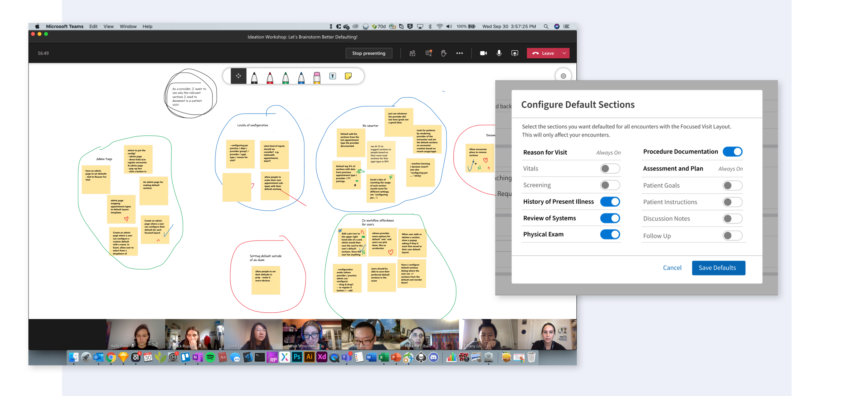Expand the Leave button dropdown arrow
The image size is (868, 396).
(565, 53)
